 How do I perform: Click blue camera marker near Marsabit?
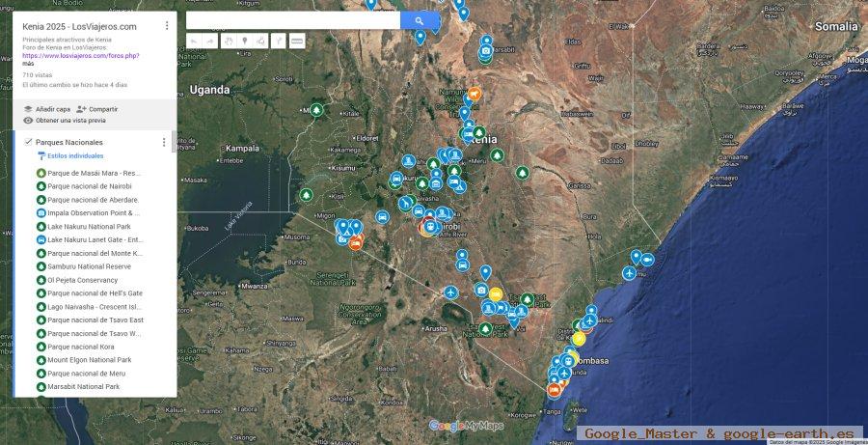click(x=485, y=51)
